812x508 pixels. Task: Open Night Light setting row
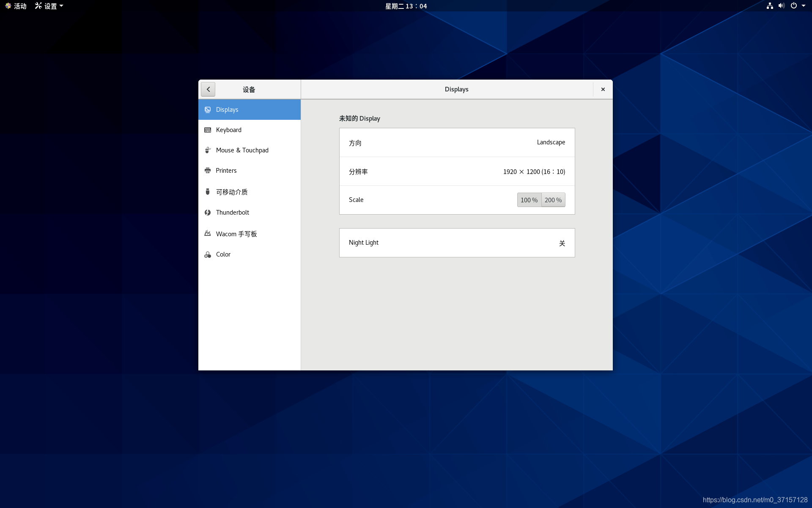pos(457,243)
